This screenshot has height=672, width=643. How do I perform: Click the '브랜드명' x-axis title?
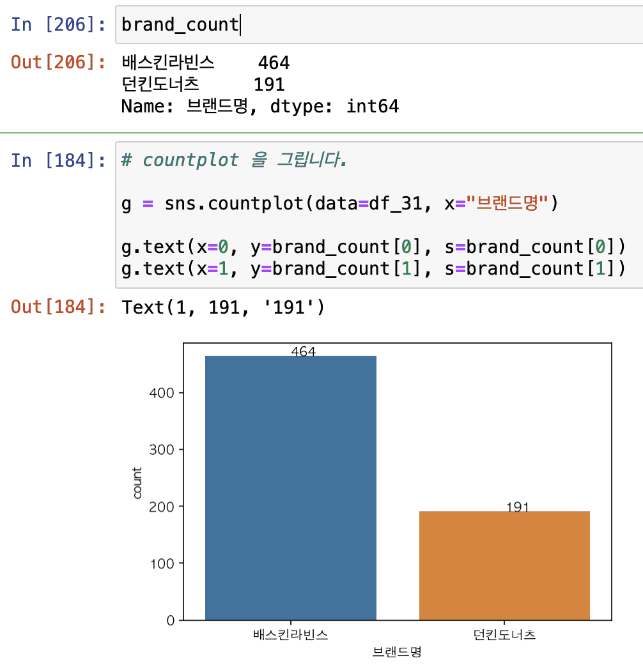coord(397,652)
